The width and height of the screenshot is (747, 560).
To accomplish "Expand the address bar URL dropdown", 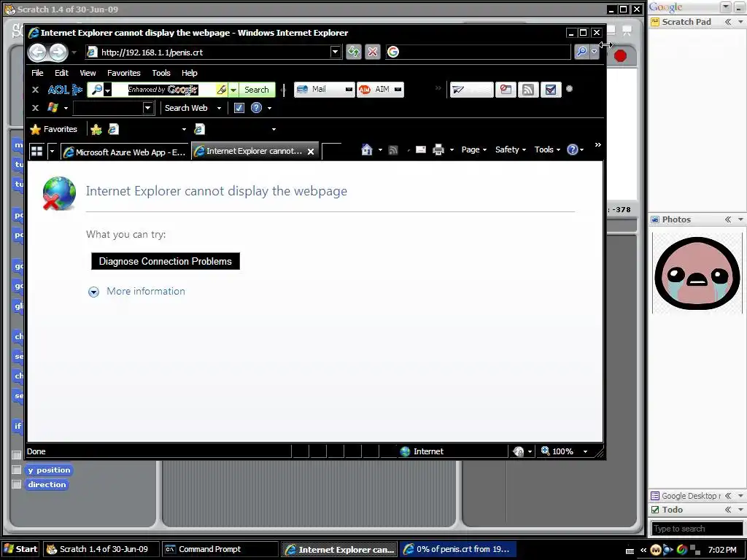I will (336, 52).
